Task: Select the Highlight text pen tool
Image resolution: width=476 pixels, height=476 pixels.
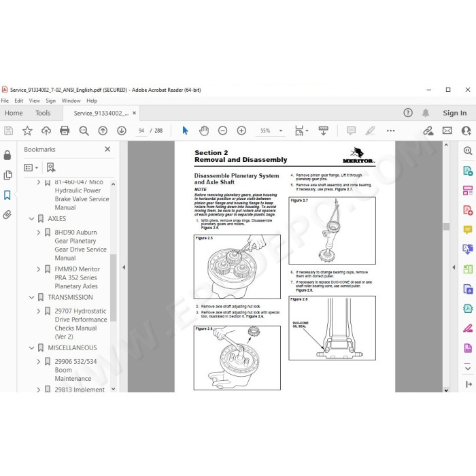Action: point(370,131)
